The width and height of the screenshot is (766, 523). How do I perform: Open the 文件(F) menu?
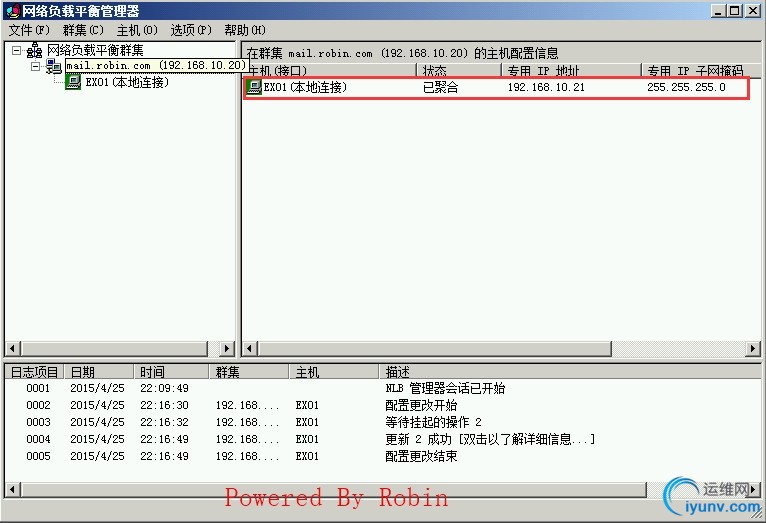[x=29, y=30]
